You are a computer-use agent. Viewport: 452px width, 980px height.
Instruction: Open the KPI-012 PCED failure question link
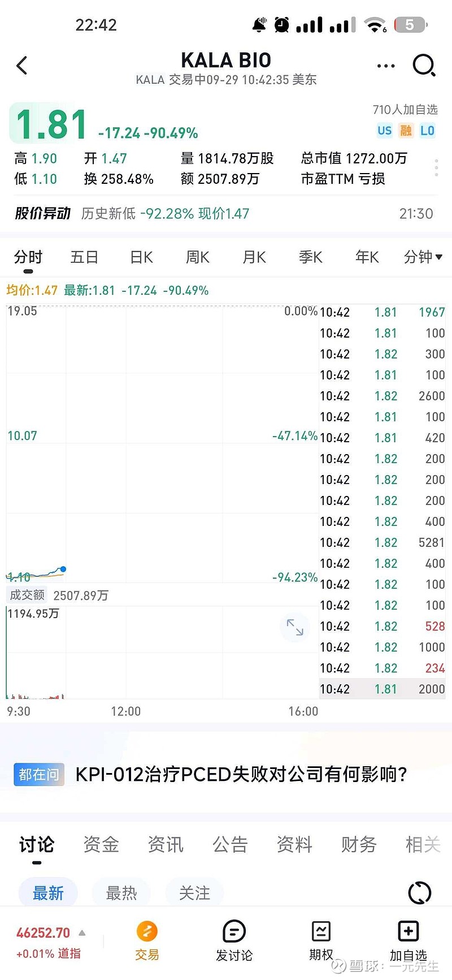click(x=241, y=774)
